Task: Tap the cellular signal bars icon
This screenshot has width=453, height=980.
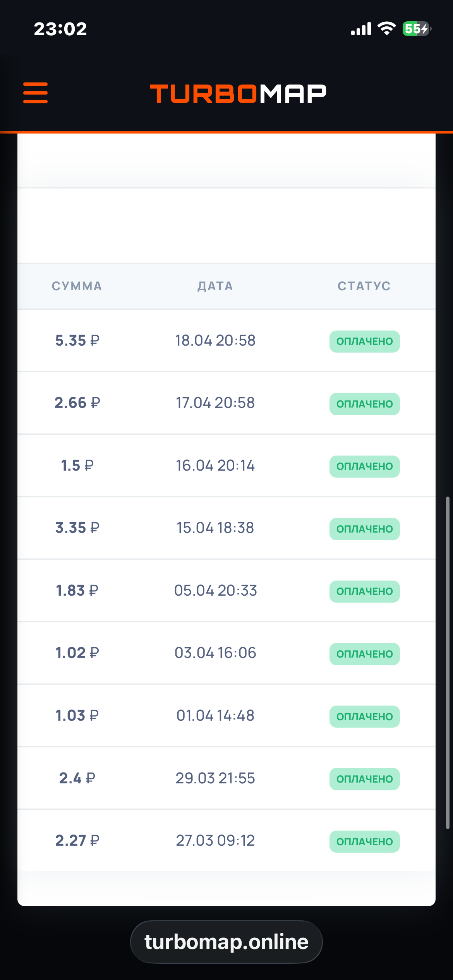Action: point(361,29)
